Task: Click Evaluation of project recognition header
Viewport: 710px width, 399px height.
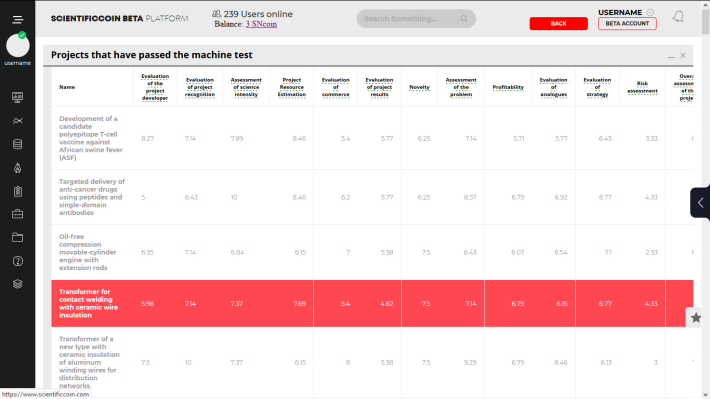Action: coord(200,87)
